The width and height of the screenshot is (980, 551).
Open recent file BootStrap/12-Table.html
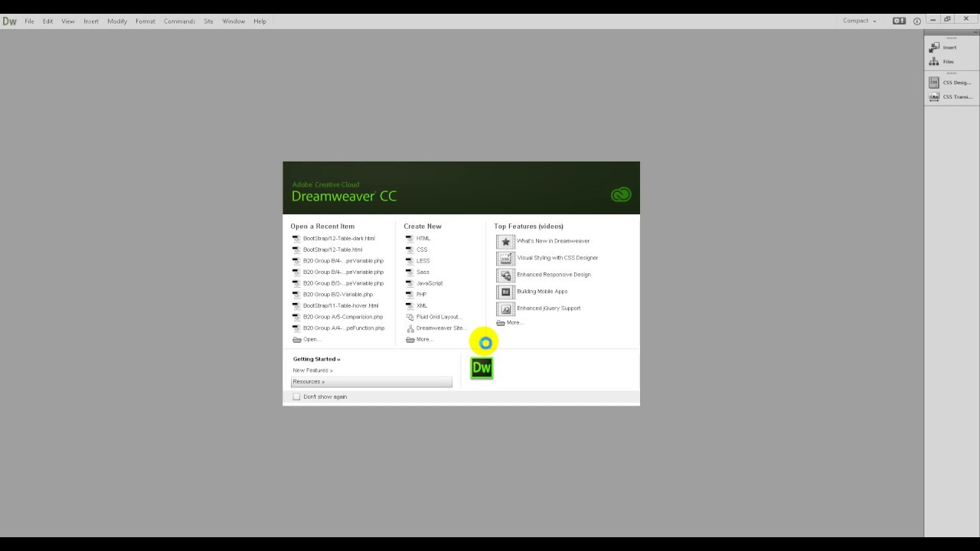tap(328, 249)
